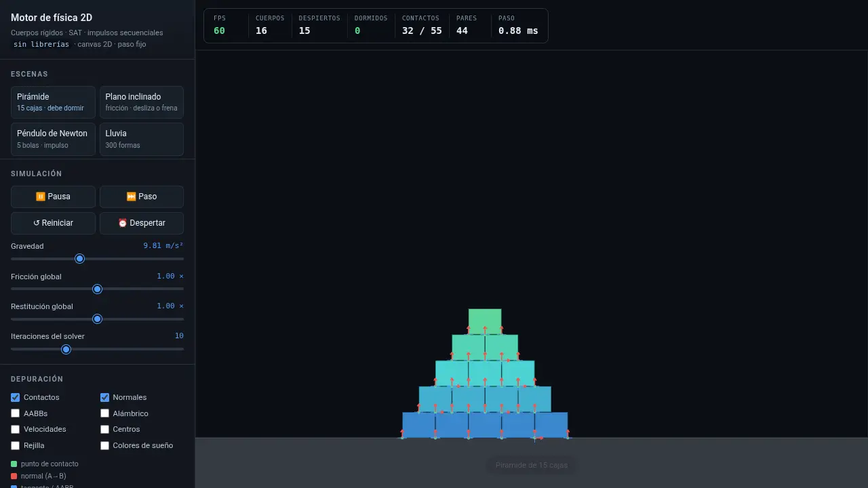This screenshot has width=868, height=488.
Task: Click the CUERPOS value 16
Action: pyautogui.click(x=261, y=30)
